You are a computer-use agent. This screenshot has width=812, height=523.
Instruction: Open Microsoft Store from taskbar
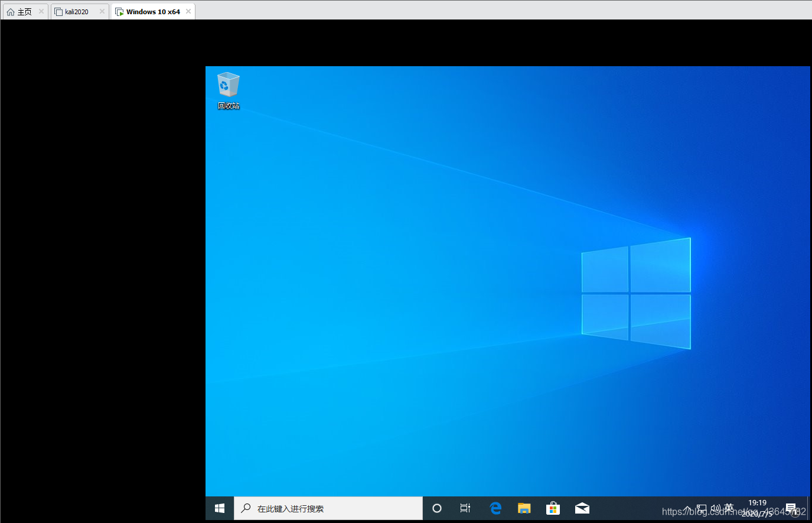(x=553, y=508)
